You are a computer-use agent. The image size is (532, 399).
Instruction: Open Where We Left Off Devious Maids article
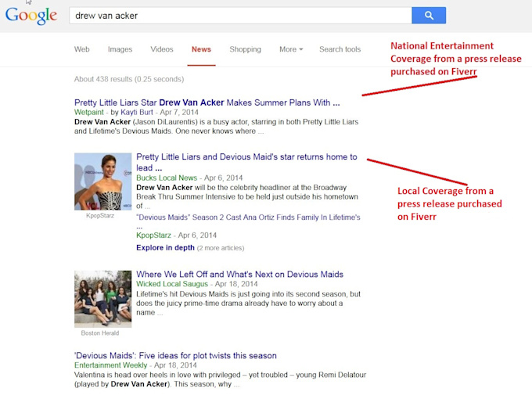(240, 274)
